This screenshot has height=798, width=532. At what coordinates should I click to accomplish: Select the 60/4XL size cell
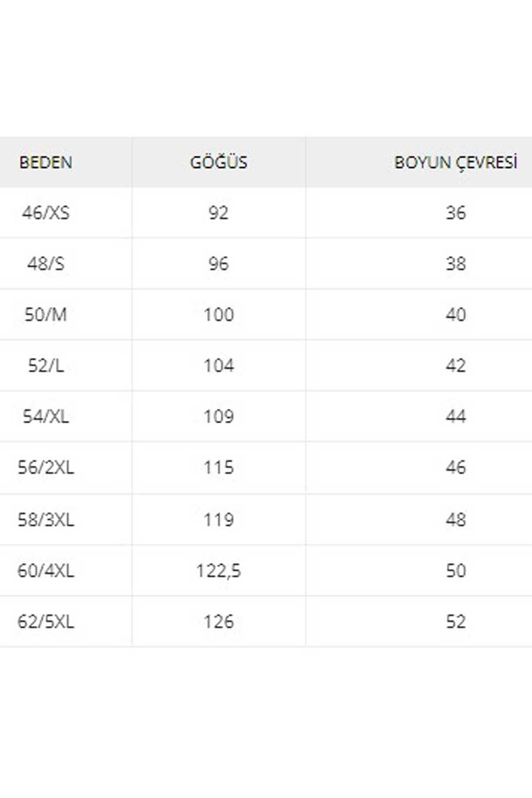point(46,571)
